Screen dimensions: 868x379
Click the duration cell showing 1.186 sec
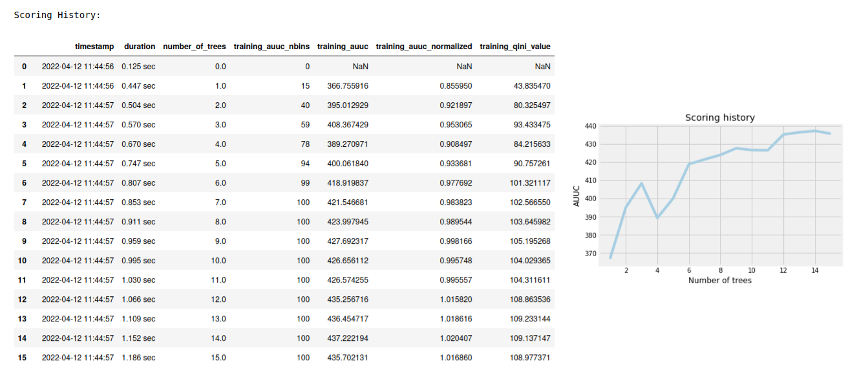click(x=140, y=357)
